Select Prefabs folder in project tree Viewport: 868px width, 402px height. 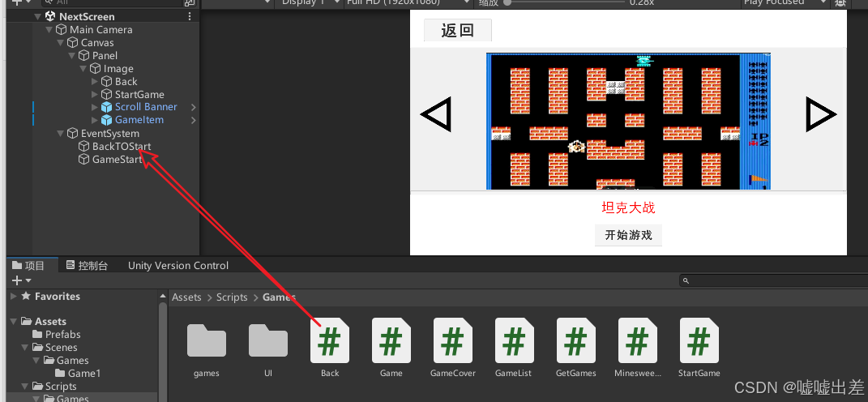coord(62,335)
